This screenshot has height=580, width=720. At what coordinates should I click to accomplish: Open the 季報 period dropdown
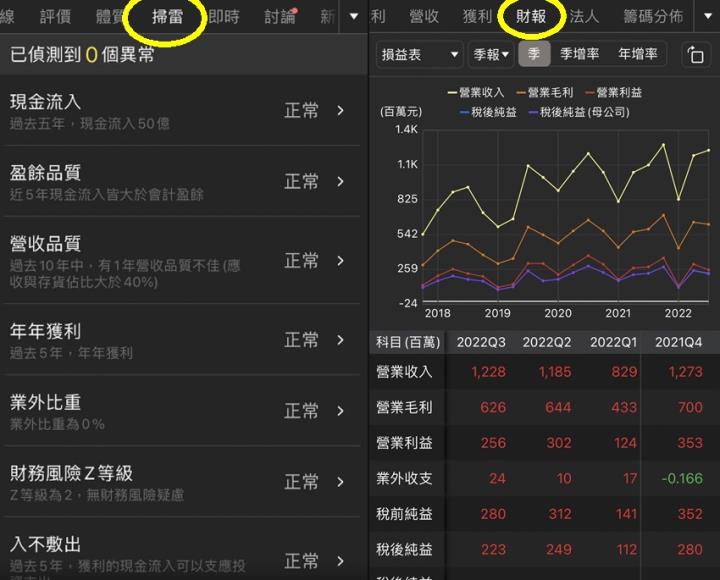tap(491, 55)
